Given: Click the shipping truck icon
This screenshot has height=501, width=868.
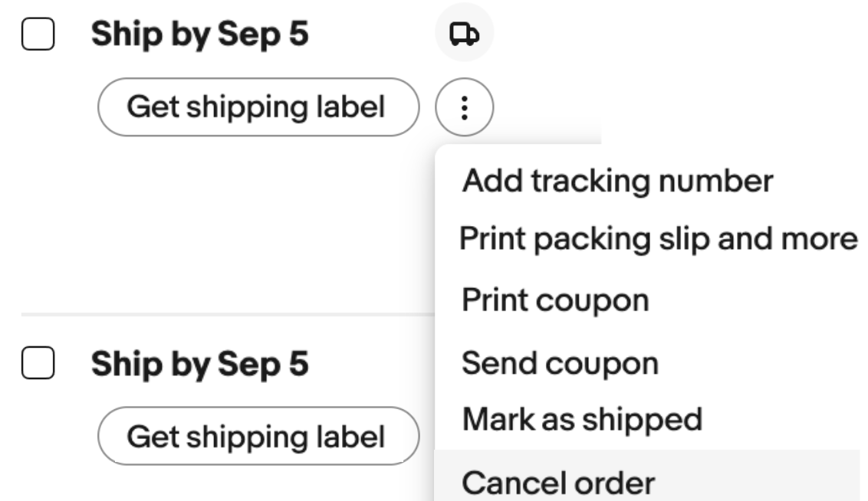Looking at the screenshot, I should point(465,34).
